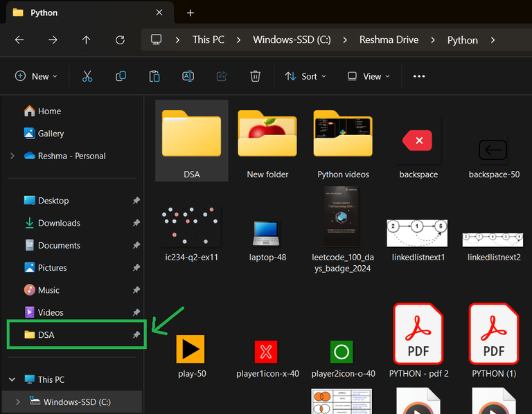Image resolution: width=532 pixels, height=414 pixels.
Task: Click the Copy icon in toolbar
Action: (121, 76)
